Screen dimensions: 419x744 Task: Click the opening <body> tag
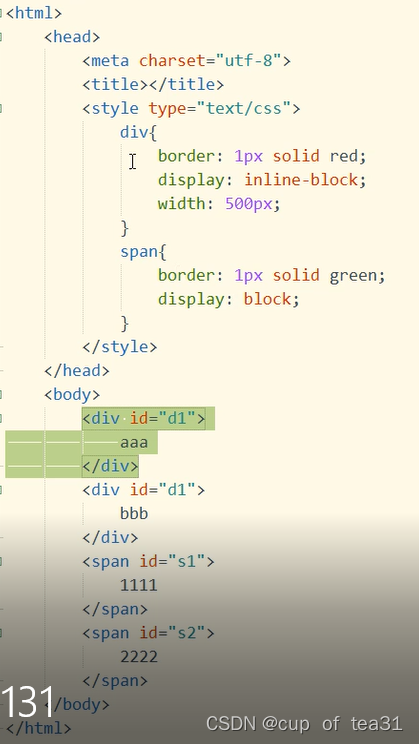[x=72, y=394]
